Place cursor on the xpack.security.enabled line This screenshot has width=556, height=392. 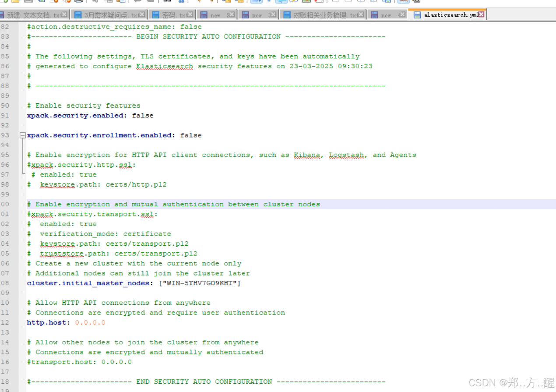(88, 115)
